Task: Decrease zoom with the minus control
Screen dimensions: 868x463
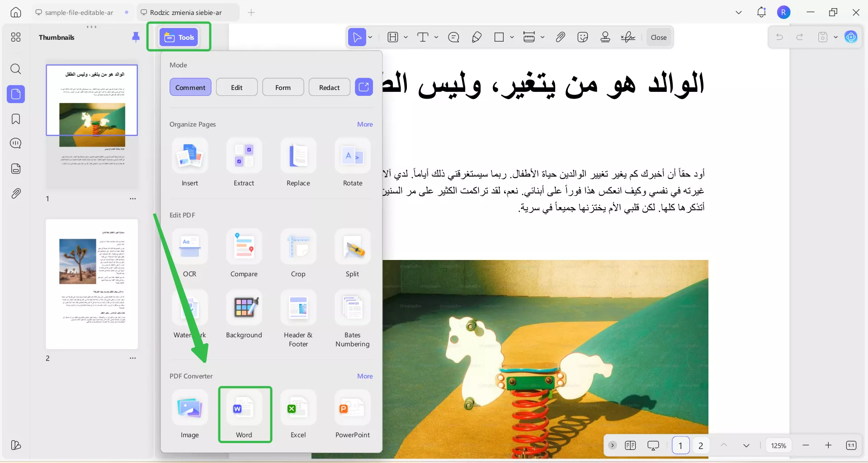Action: [x=806, y=445]
